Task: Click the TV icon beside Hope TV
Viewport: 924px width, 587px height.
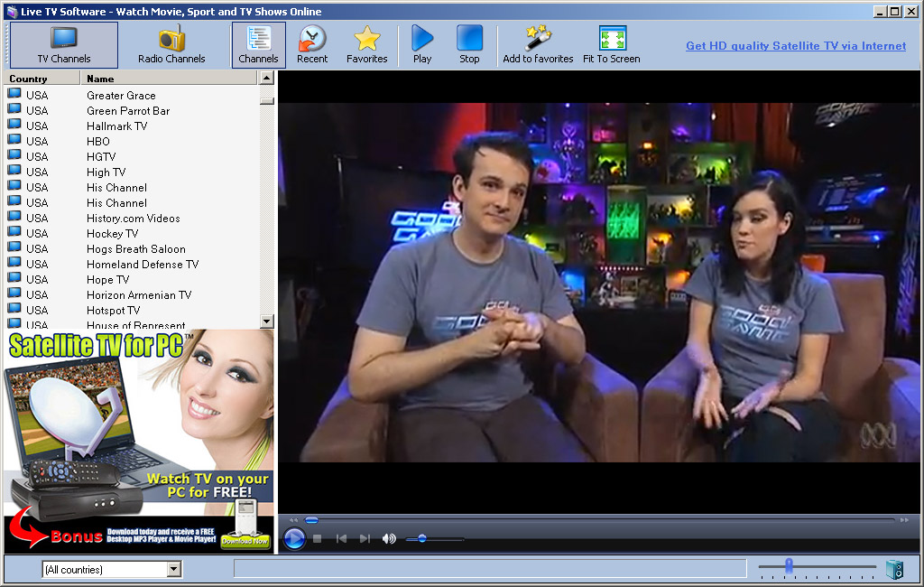Action: point(14,278)
